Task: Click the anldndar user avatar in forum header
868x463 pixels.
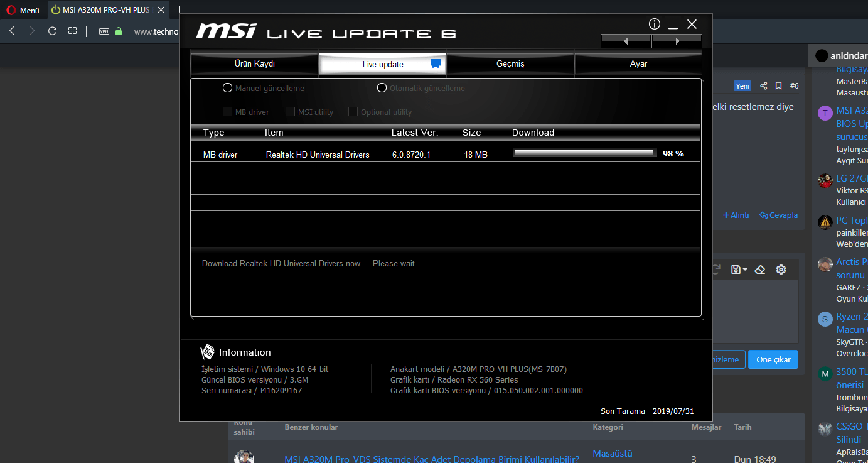Action: point(821,55)
